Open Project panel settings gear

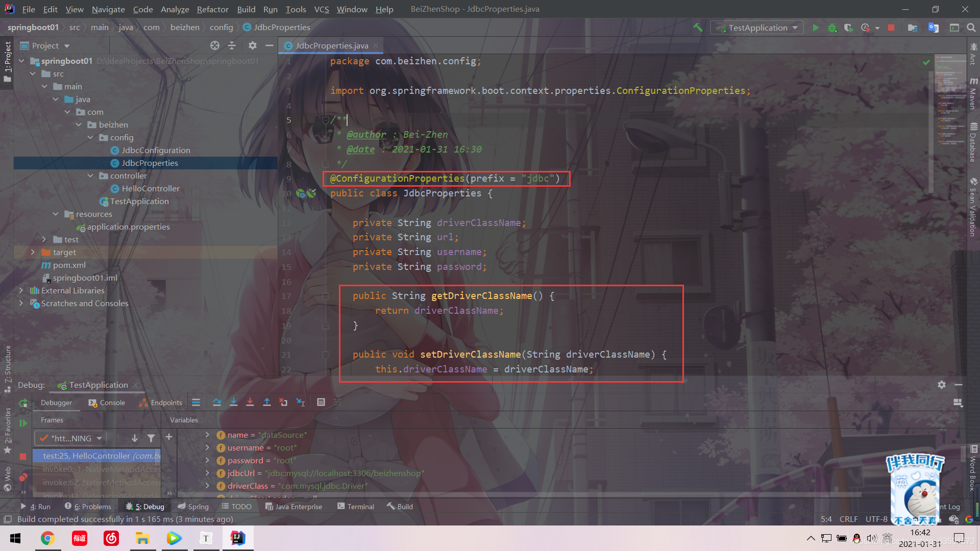(x=252, y=45)
